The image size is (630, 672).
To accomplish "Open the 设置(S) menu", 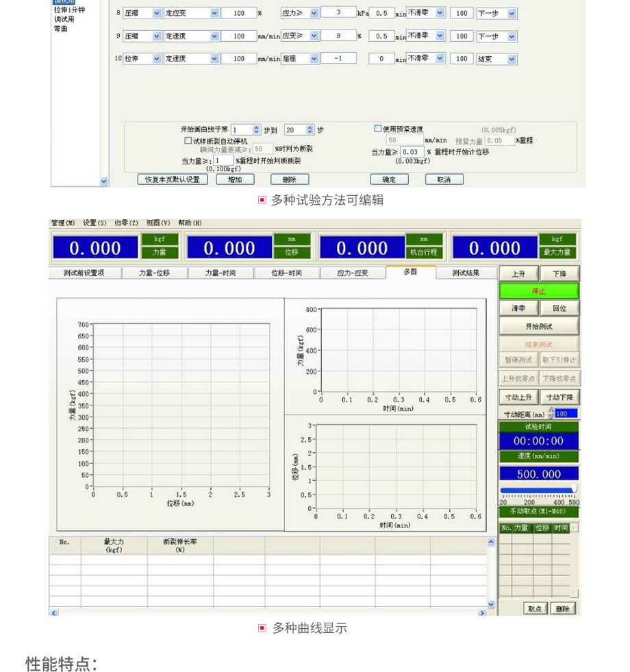I will (x=94, y=223).
